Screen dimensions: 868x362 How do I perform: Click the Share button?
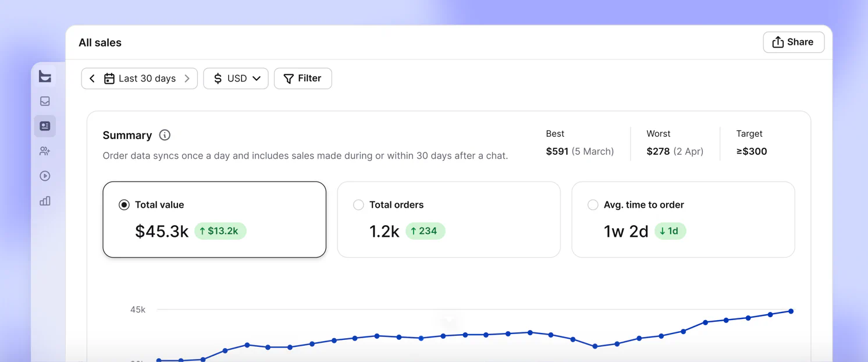click(794, 42)
